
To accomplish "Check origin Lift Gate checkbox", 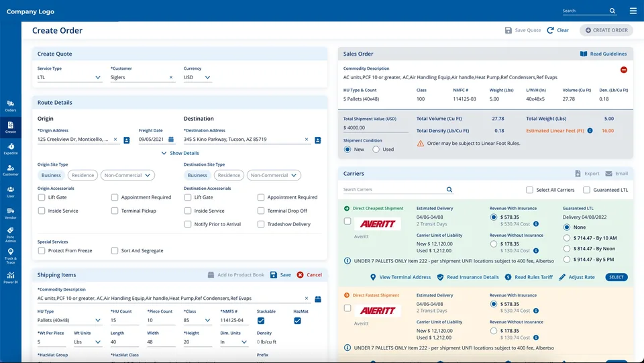I will pos(42,197).
